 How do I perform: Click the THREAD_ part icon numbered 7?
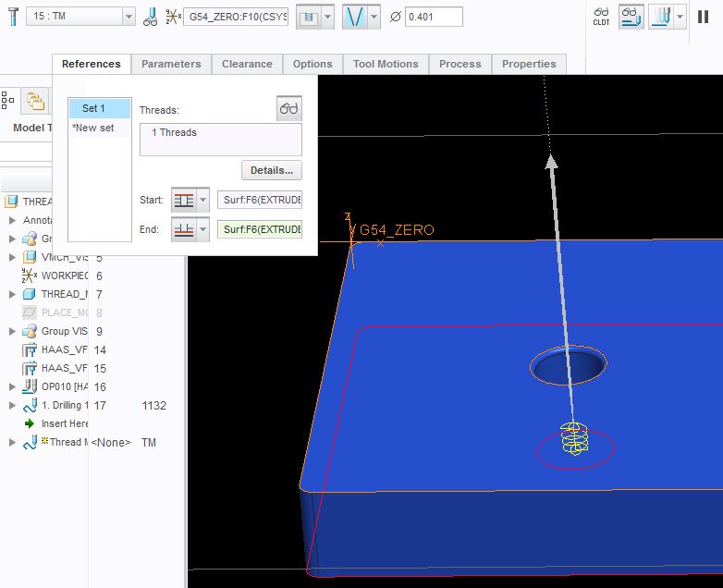30,294
